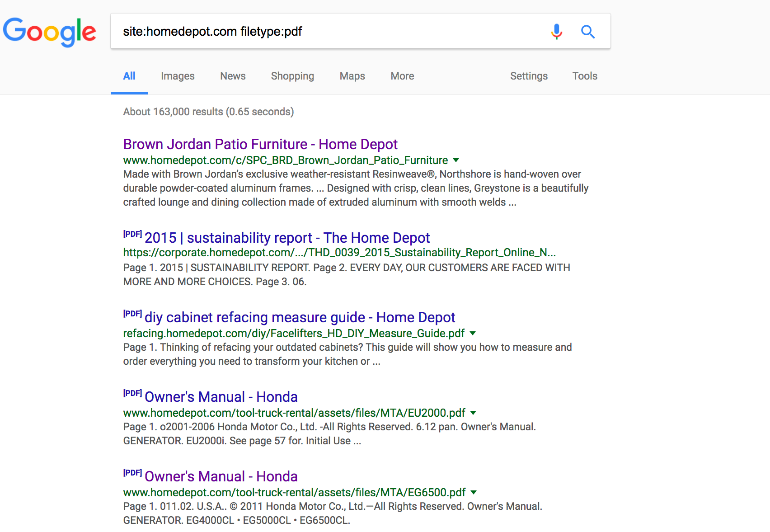Image resolution: width=770 pixels, height=532 pixels.
Task: Switch to the Images tab
Action: click(x=178, y=76)
